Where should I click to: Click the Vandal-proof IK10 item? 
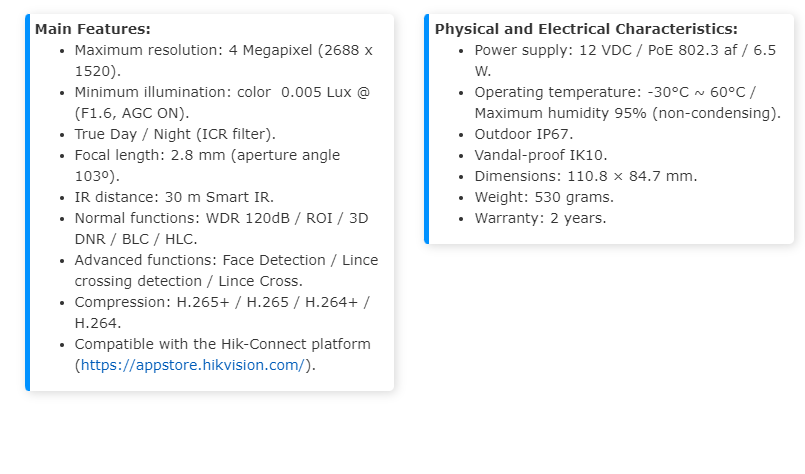(540, 155)
